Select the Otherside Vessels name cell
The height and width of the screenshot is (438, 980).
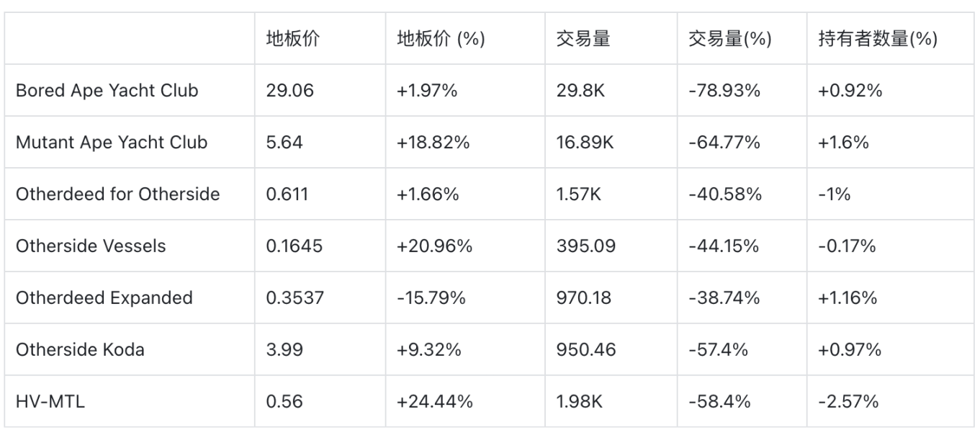(91, 246)
